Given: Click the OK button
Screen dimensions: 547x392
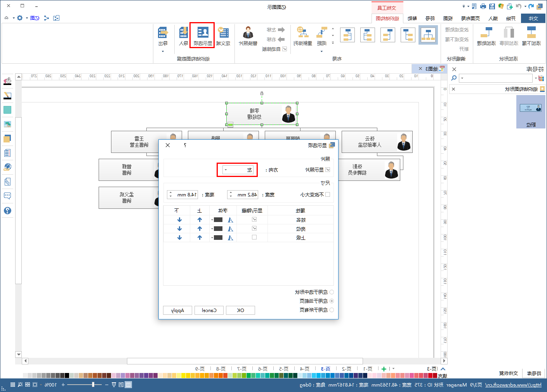Looking at the screenshot, I should point(240,310).
